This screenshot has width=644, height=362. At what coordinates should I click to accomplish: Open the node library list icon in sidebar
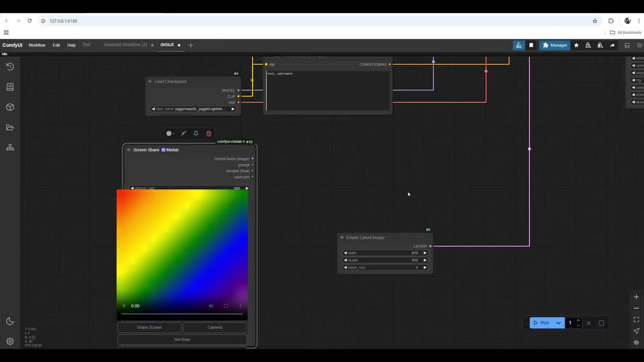10,87
